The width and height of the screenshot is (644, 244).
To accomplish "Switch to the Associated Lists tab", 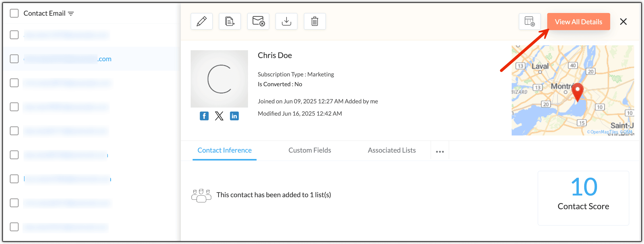I will pyautogui.click(x=392, y=150).
